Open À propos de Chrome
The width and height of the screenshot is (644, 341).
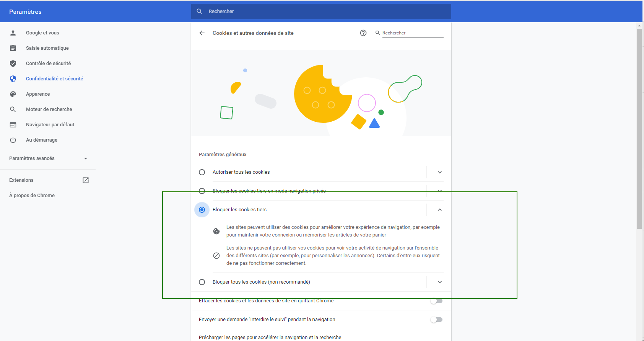tap(32, 196)
